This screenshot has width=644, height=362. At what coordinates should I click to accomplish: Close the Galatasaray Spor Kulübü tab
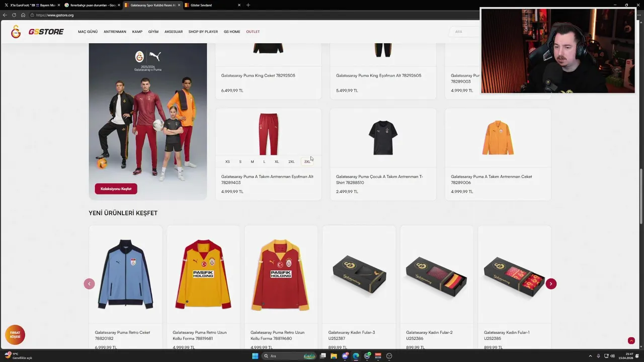click(179, 5)
